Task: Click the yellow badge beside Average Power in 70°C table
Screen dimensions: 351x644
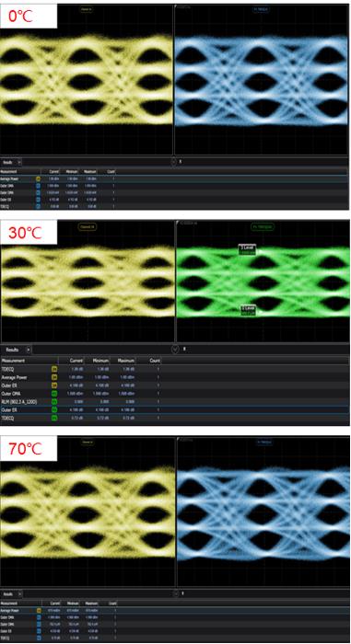Action: (x=39, y=611)
